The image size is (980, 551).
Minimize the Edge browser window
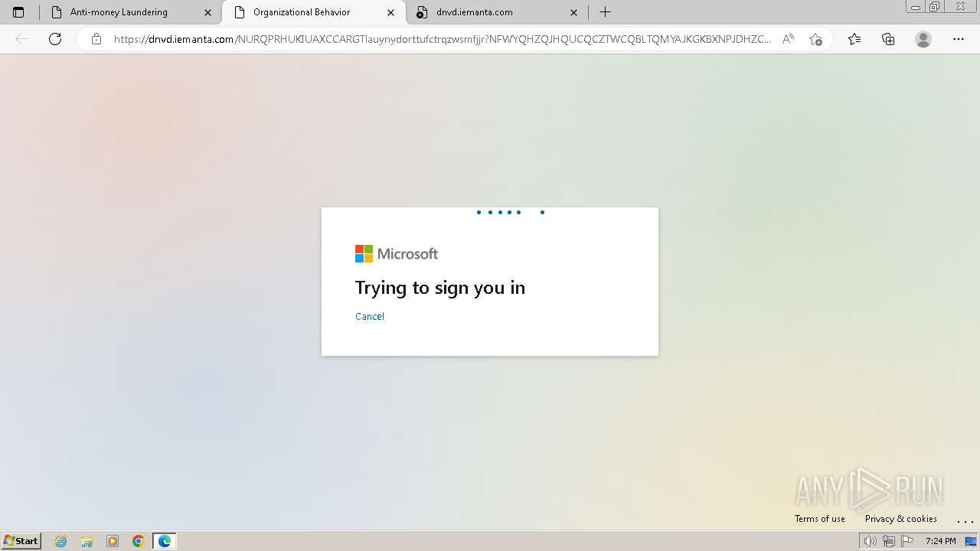coord(916,7)
